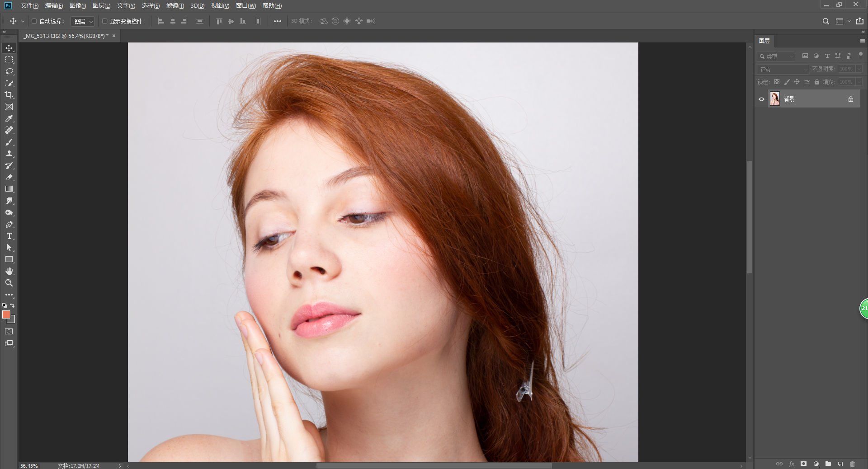Select the Gradient tool
The image size is (868, 469).
[x=9, y=189]
